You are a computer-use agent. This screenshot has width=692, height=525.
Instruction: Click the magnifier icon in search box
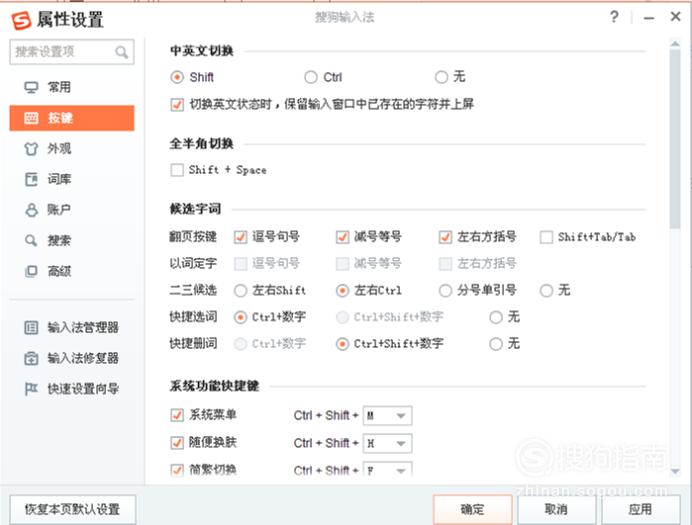(x=121, y=52)
